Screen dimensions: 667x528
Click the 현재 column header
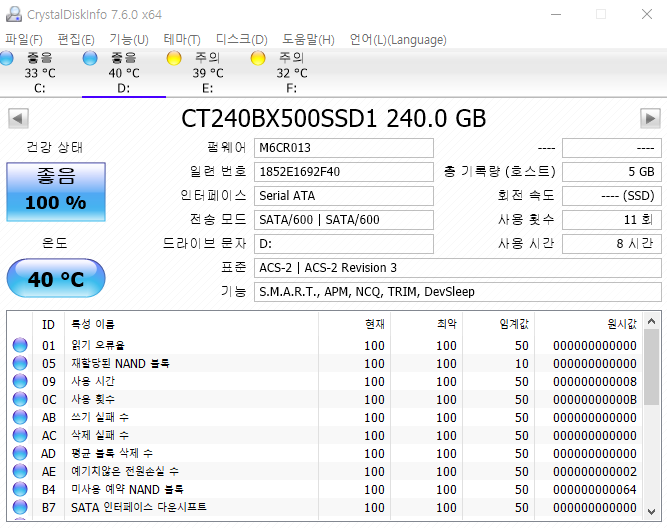tap(354, 325)
